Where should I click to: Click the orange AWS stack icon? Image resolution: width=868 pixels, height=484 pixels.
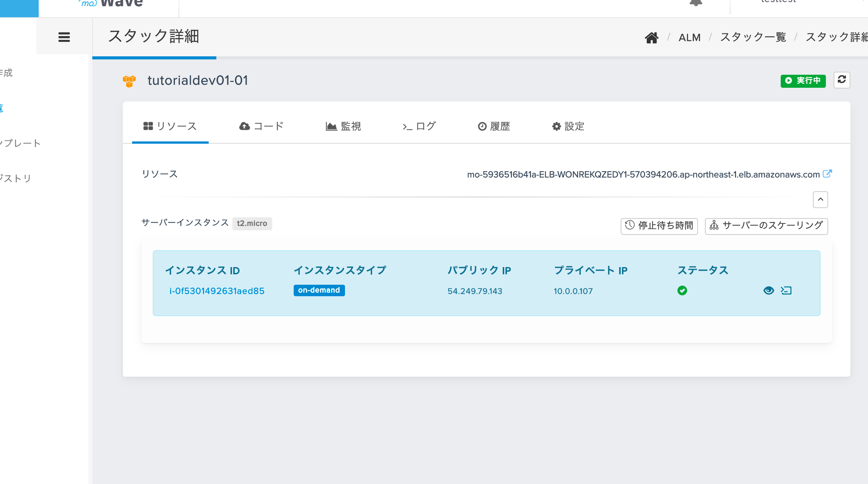pyautogui.click(x=129, y=81)
